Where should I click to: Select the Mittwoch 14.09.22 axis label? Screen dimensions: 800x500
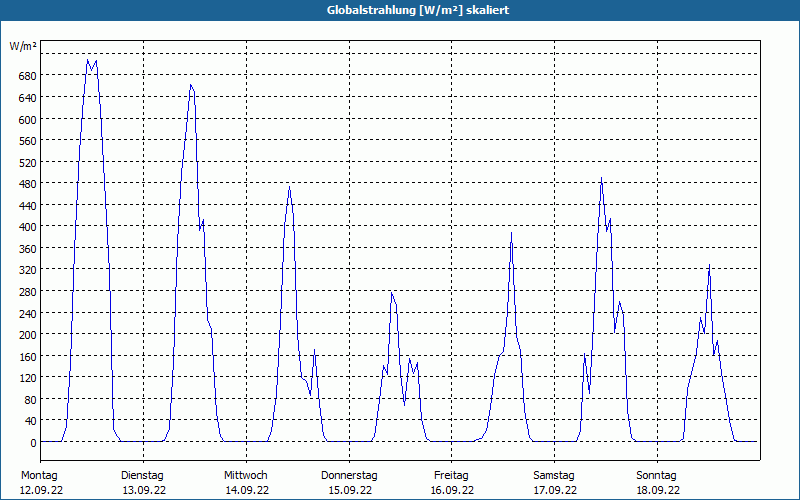tap(246, 483)
